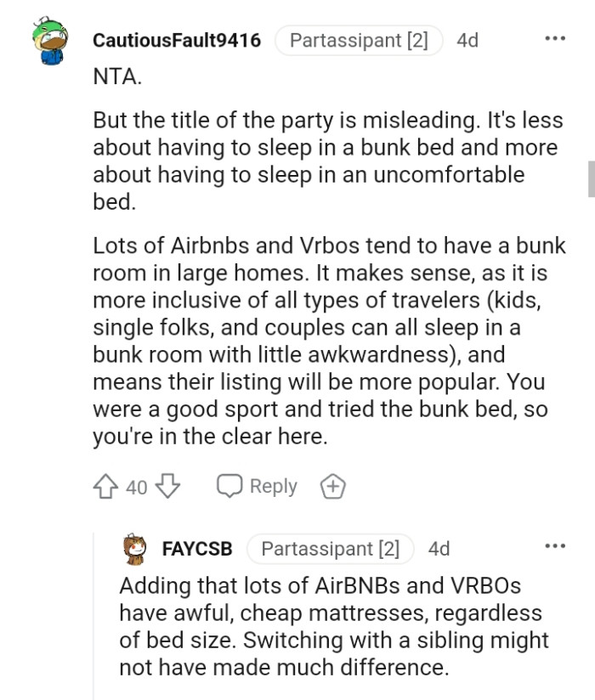Reply to CautiousFault9416's comment

point(272,487)
